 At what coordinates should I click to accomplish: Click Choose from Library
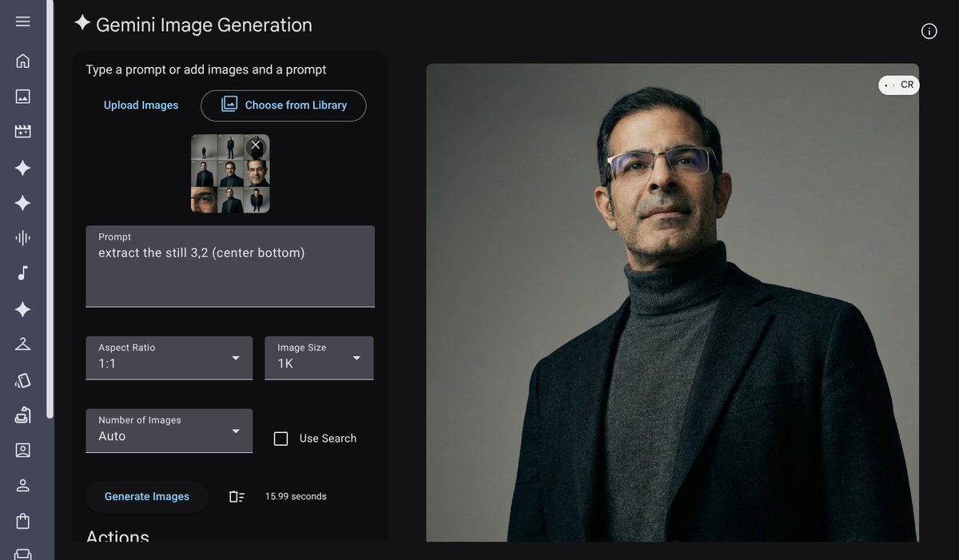point(284,105)
